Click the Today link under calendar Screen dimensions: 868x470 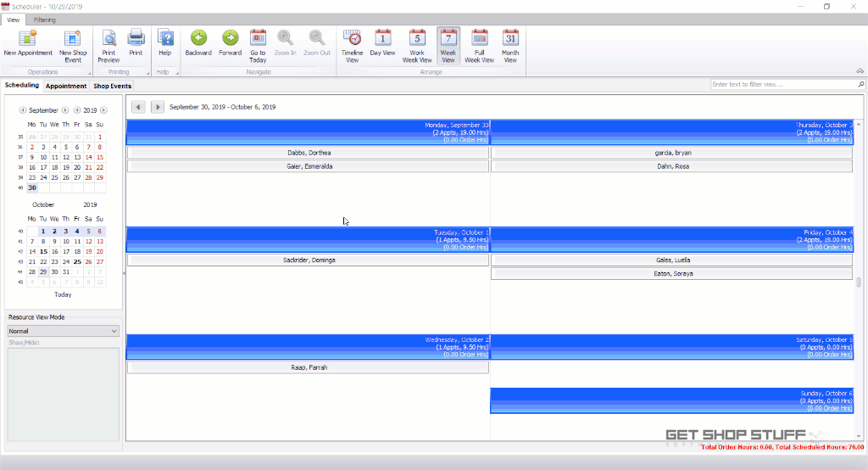[63, 294]
